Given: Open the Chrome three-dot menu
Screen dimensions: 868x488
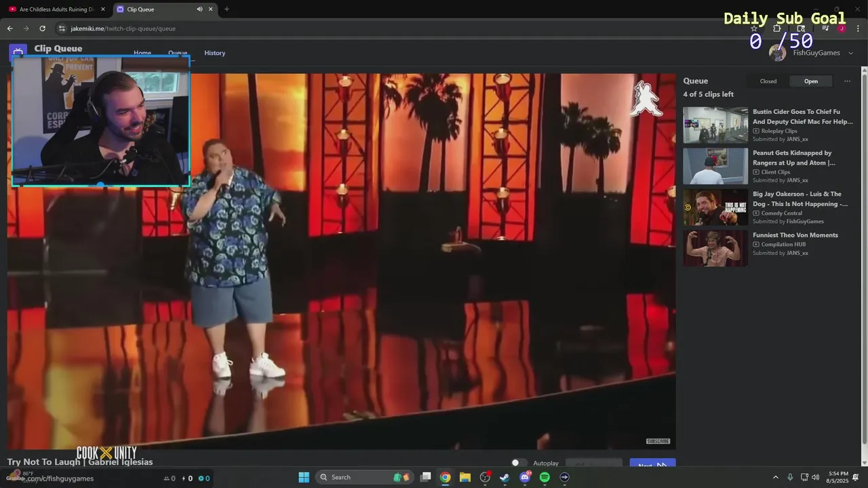Looking at the screenshot, I should [856, 28].
